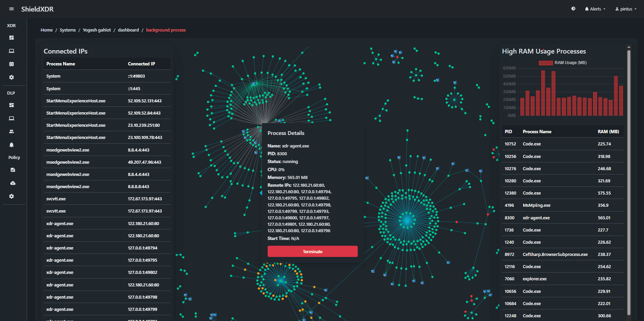Image resolution: width=644 pixels, height=321 pixels.
Task: Select the users icon under DLP
Action: (11, 132)
